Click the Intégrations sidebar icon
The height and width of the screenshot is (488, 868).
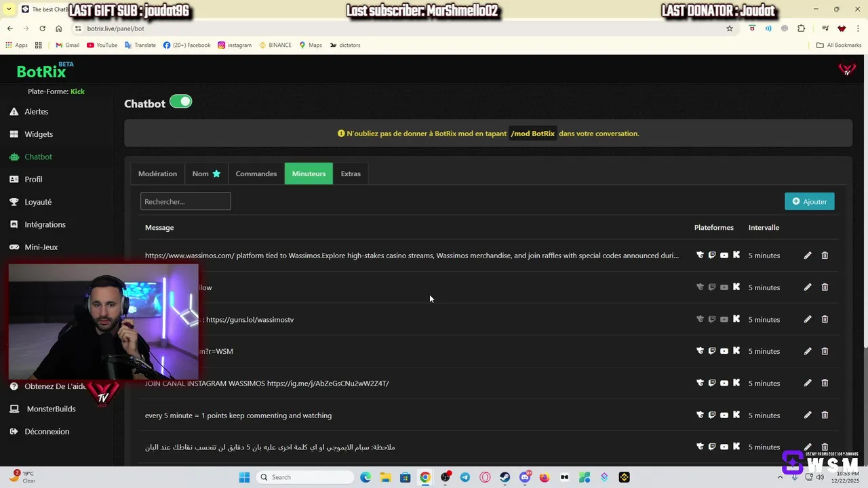coord(14,224)
